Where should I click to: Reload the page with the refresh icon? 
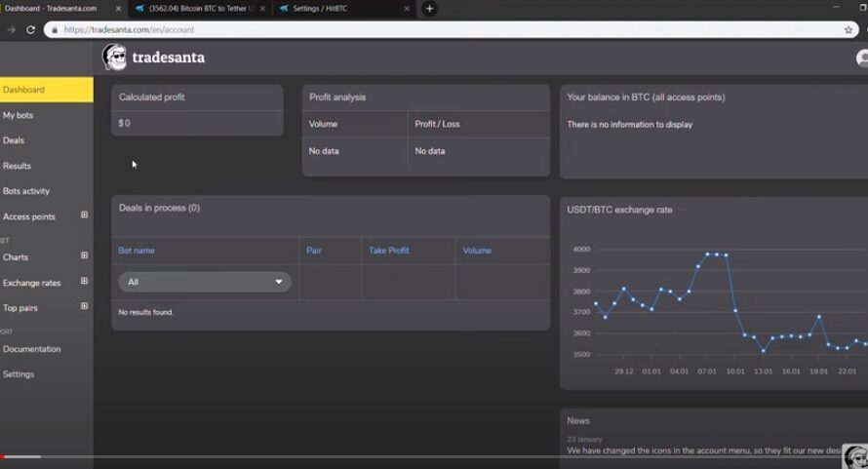pyautogui.click(x=30, y=30)
